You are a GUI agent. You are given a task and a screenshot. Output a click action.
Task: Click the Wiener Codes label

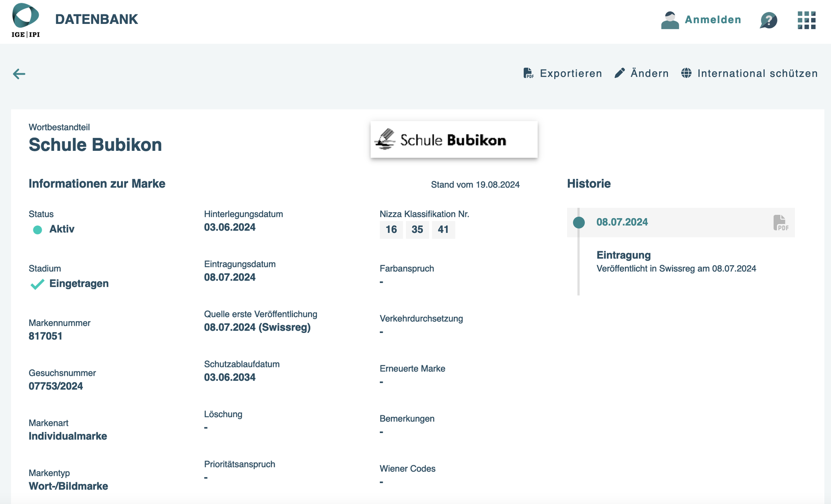(407, 469)
